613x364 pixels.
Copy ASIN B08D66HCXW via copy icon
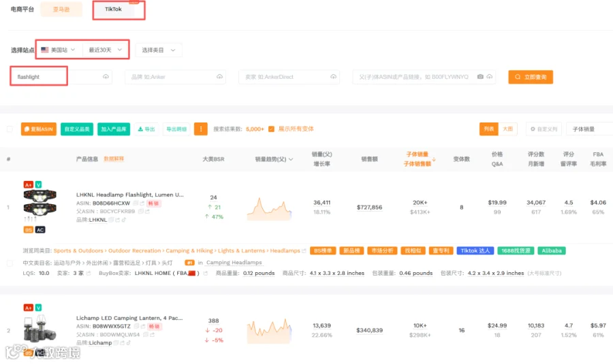point(136,203)
